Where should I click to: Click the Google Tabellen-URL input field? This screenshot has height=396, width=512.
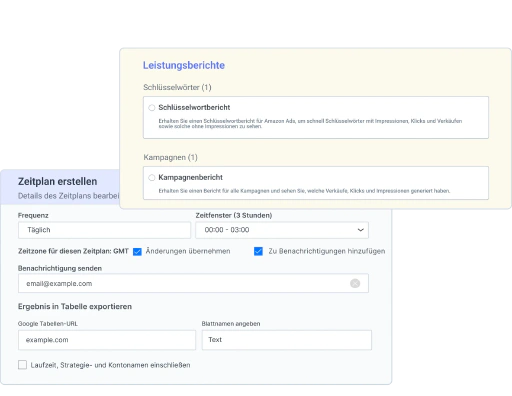[x=107, y=340]
